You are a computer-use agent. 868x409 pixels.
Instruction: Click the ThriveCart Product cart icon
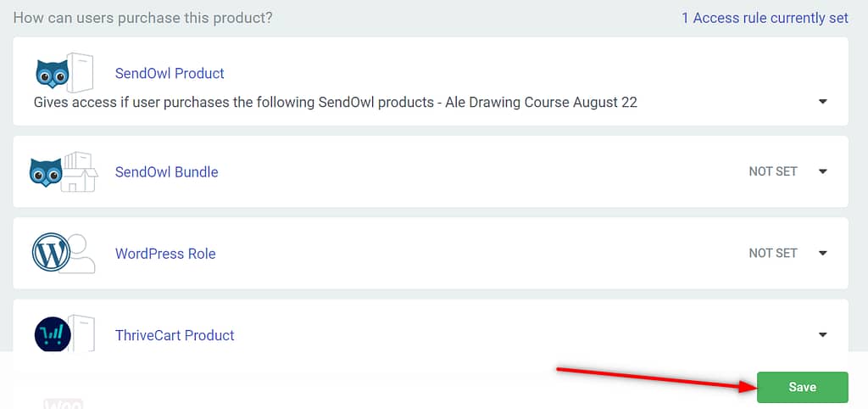coord(64,334)
